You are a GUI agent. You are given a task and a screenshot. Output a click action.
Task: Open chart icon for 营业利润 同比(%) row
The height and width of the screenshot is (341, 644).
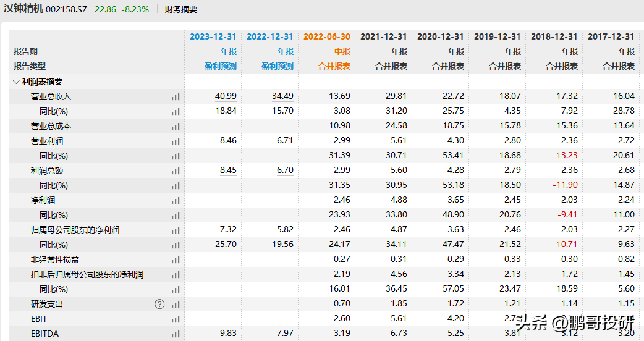click(x=176, y=156)
